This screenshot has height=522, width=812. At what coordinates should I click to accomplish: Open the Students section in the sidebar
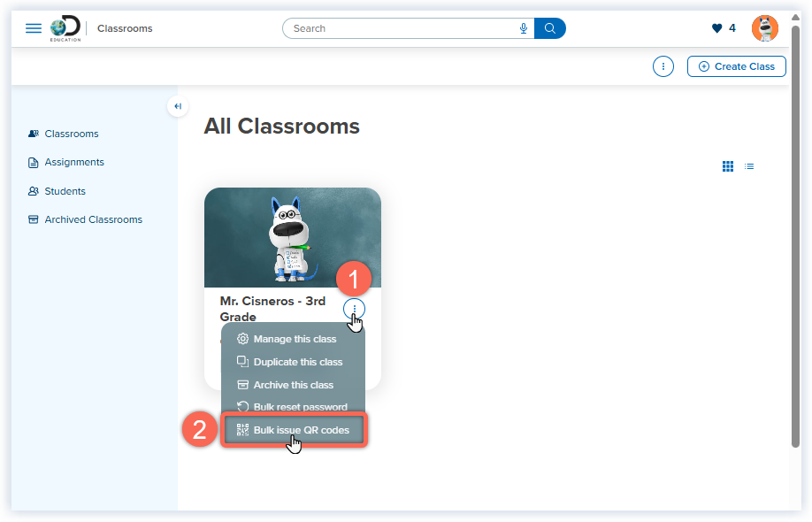point(65,191)
